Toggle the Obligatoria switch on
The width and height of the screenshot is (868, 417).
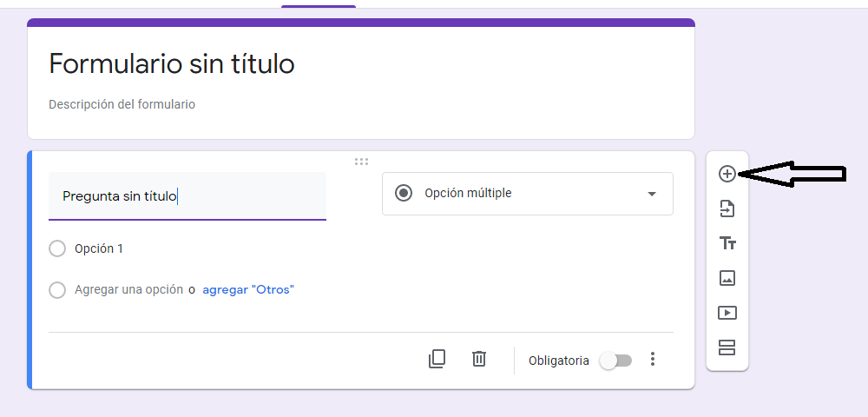616,361
